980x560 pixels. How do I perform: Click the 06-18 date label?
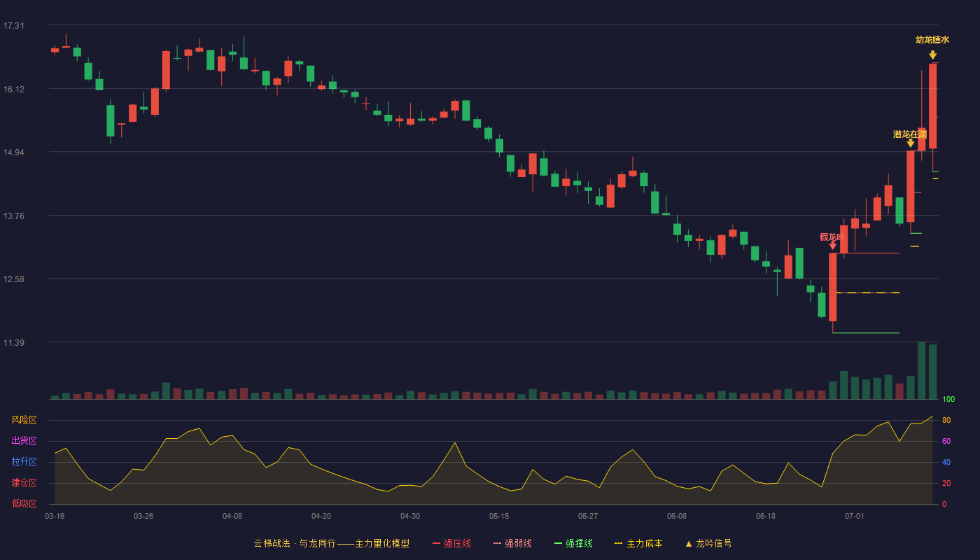pyautogui.click(x=766, y=516)
